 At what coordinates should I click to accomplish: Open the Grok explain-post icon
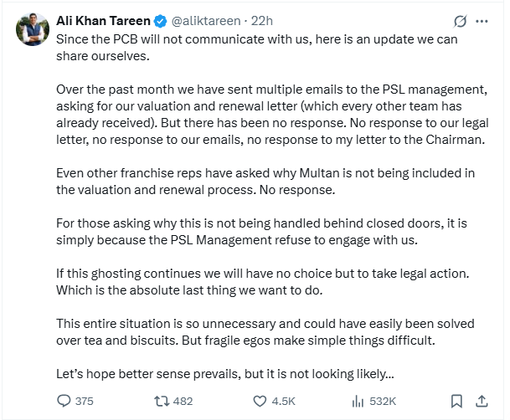(458, 21)
